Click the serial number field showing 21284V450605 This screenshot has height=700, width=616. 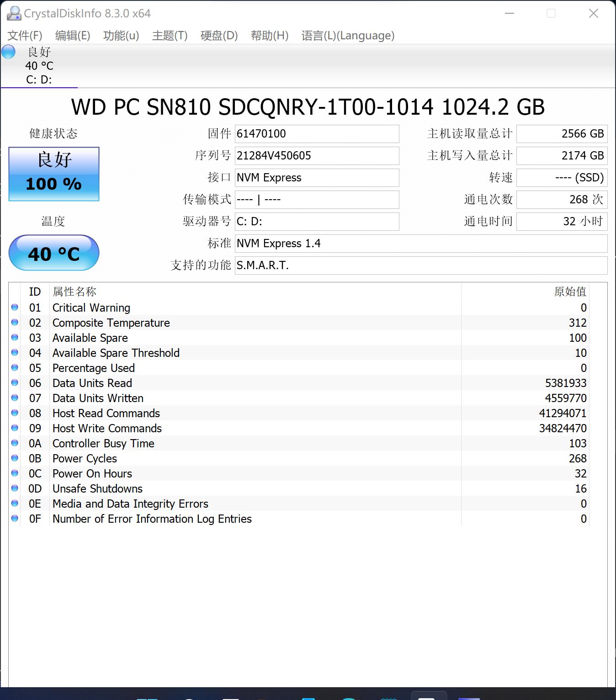pyautogui.click(x=317, y=155)
